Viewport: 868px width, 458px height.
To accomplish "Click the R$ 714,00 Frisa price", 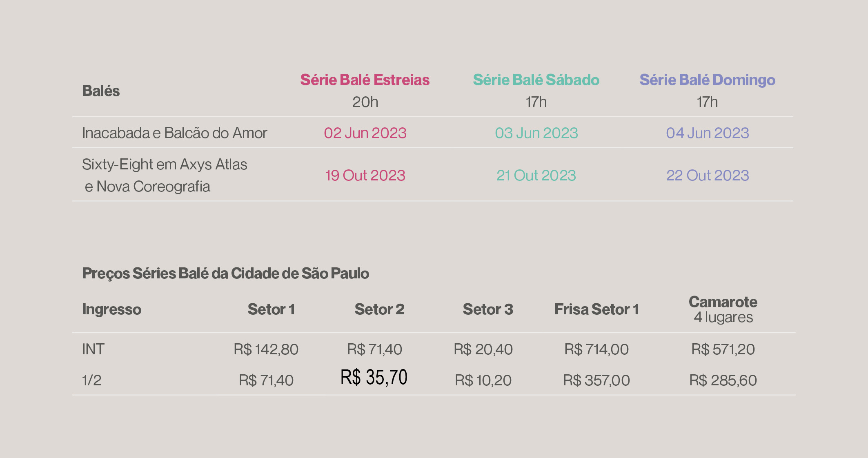I will pos(596,349).
